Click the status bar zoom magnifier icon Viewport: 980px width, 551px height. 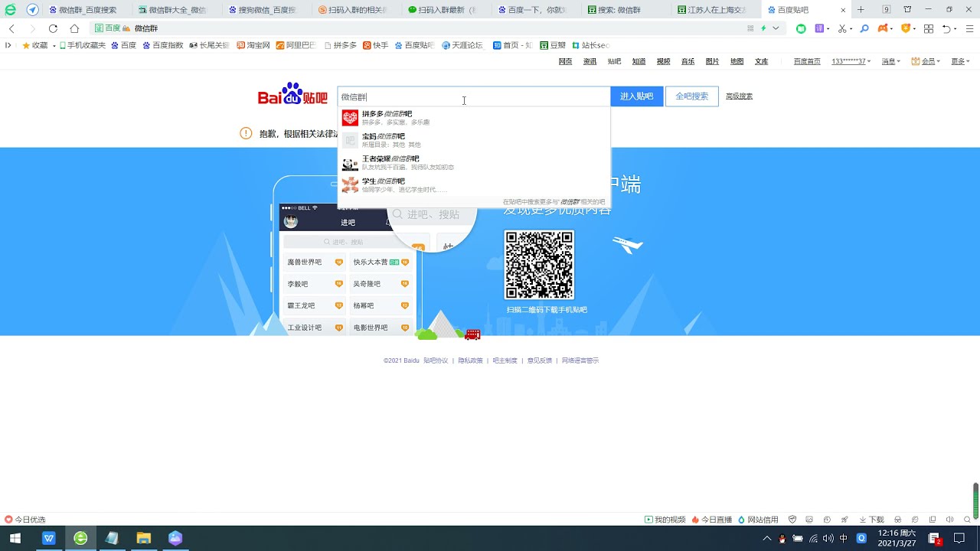(x=967, y=520)
